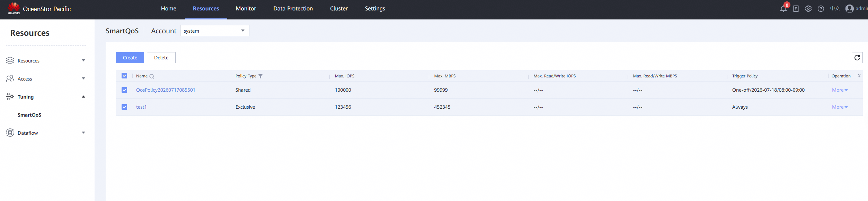Viewport: 868px width, 201px height.
Task: Click the Tuning sliders sidebar icon
Action: pyautogui.click(x=10, y=97)
